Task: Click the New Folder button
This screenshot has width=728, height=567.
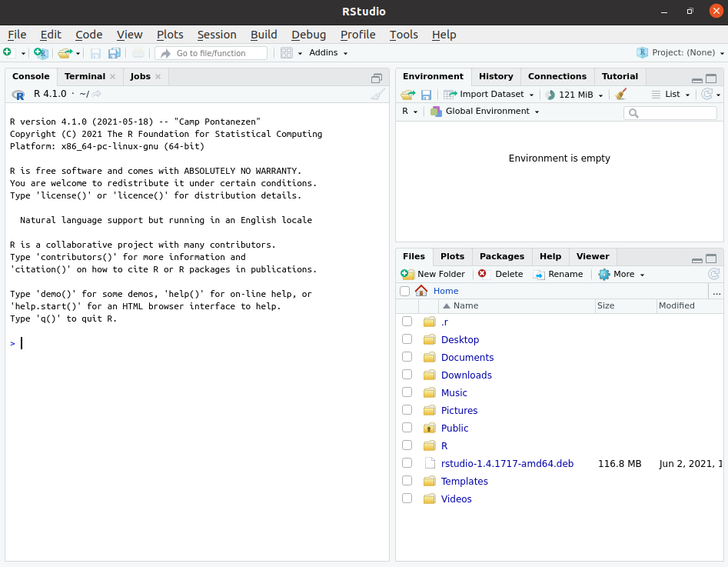Action: coord(434,274)
